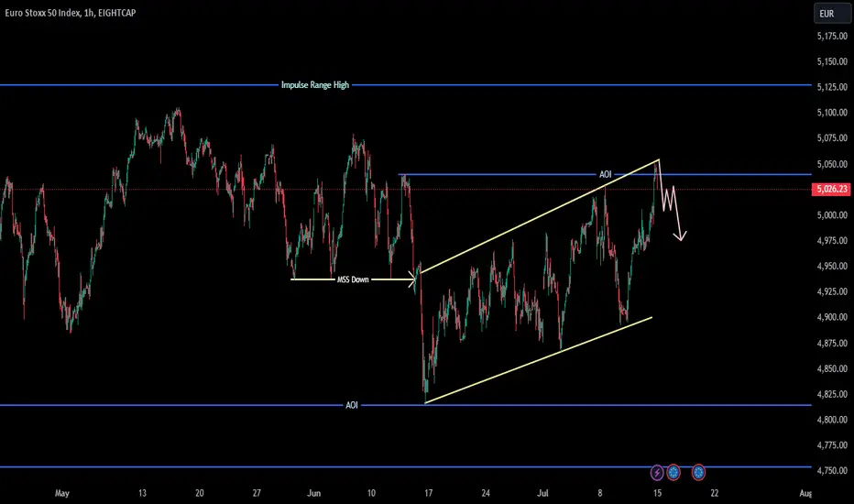The height and width of the screenshot is (504, 854).
Task: Click the 10 date label on the time axis
Action: [x=371, y=493]
